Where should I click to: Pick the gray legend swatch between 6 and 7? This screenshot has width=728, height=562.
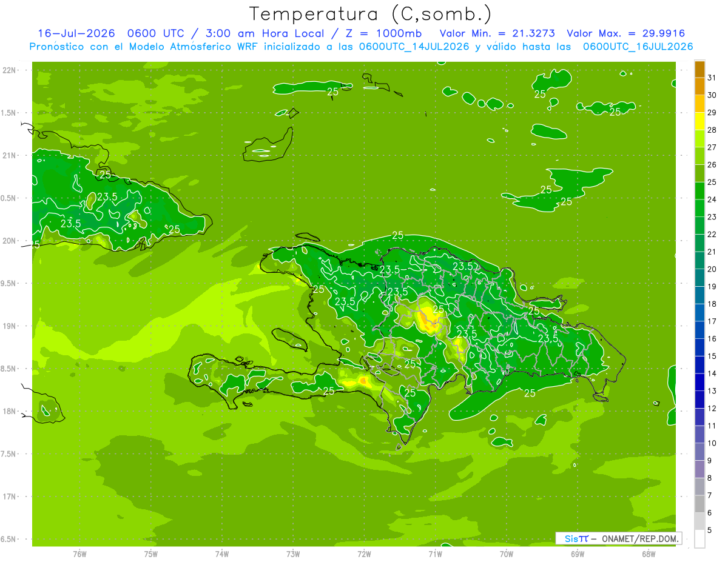point(699,504)
